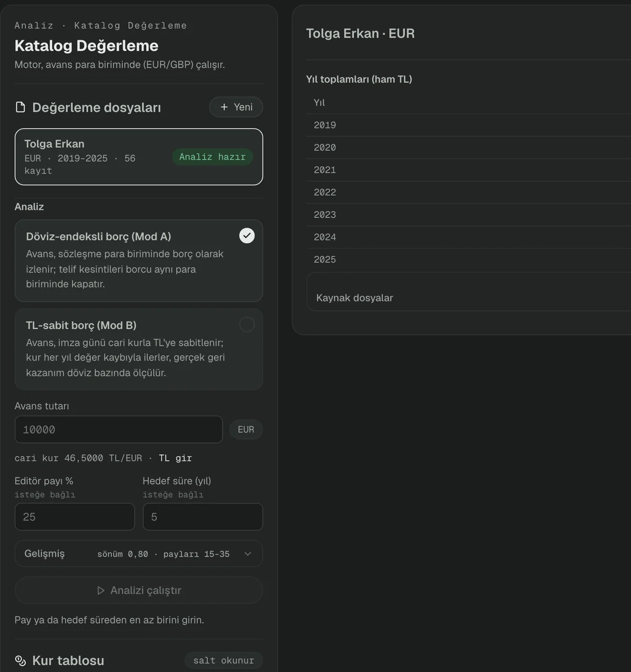Click the Kur tablosu heading
Image resolution: width=631 pixels, height=672 pixels.
68,660
